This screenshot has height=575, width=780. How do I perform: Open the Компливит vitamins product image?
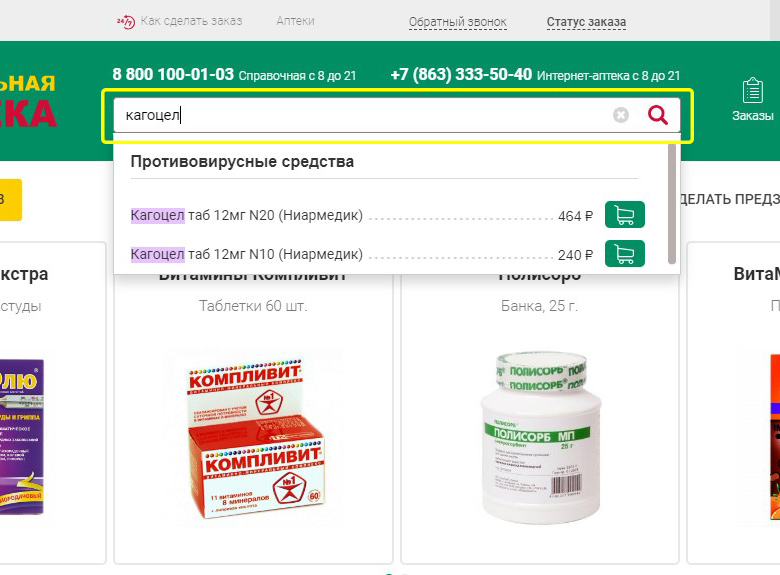pyautogui.click(x=254, y=437)
